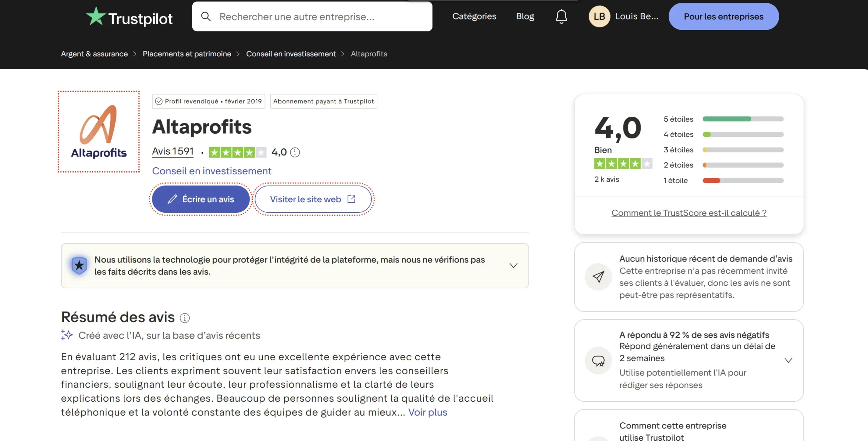
Task: Filter by 4 étoiles rating bar
Action: pyautogui.click(x=724, y=134)
